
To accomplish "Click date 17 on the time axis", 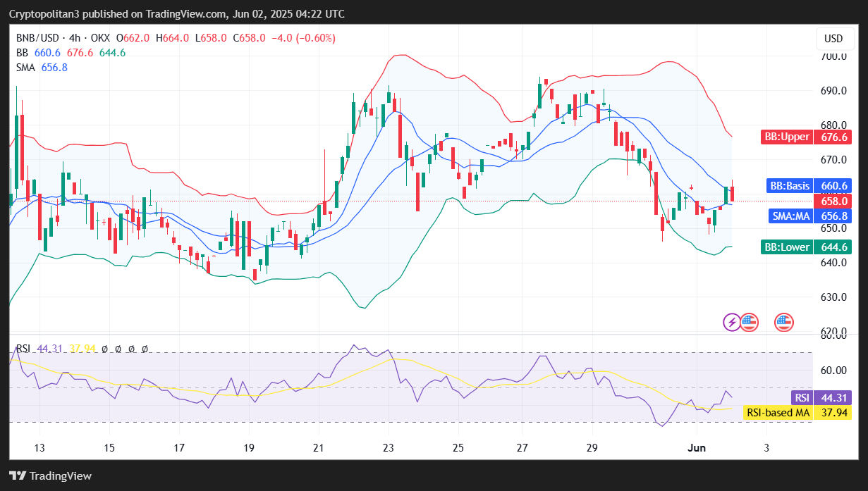I will click(x=179, y=448).
